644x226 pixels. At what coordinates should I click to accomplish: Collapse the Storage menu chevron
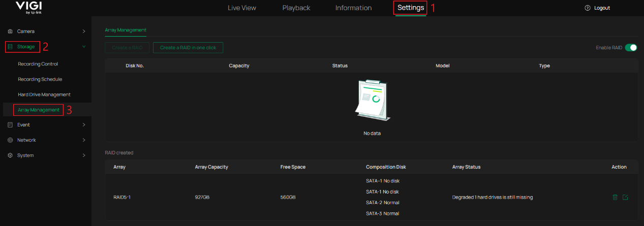click(x=84, y=47)
